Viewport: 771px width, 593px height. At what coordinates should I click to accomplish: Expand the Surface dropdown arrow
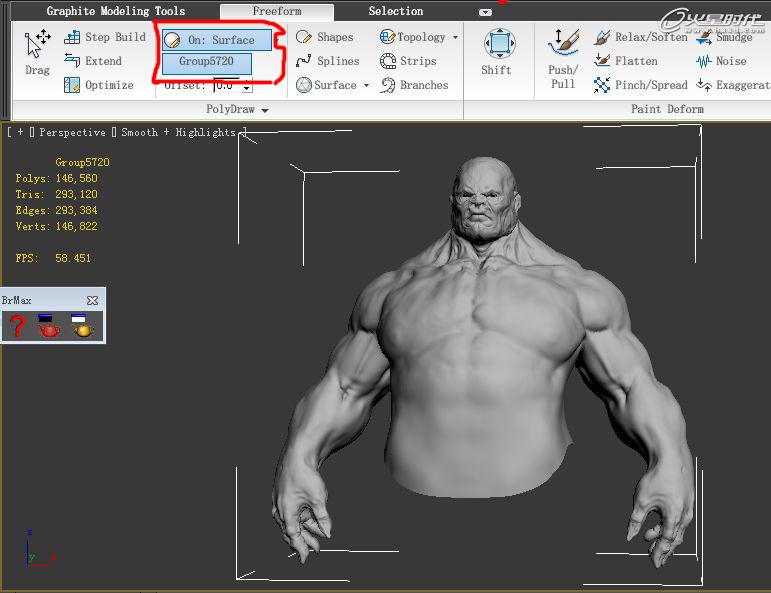tap(366, 86)
